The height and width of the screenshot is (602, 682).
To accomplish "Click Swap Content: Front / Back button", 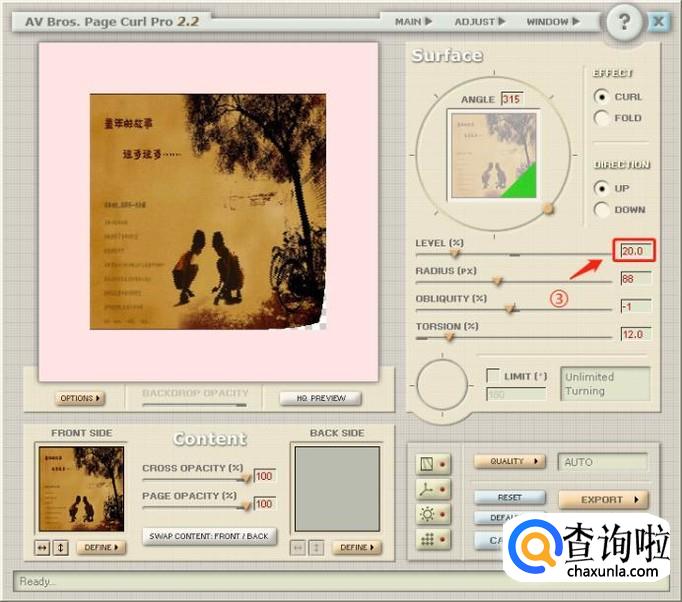I will [x=209, y=536].
